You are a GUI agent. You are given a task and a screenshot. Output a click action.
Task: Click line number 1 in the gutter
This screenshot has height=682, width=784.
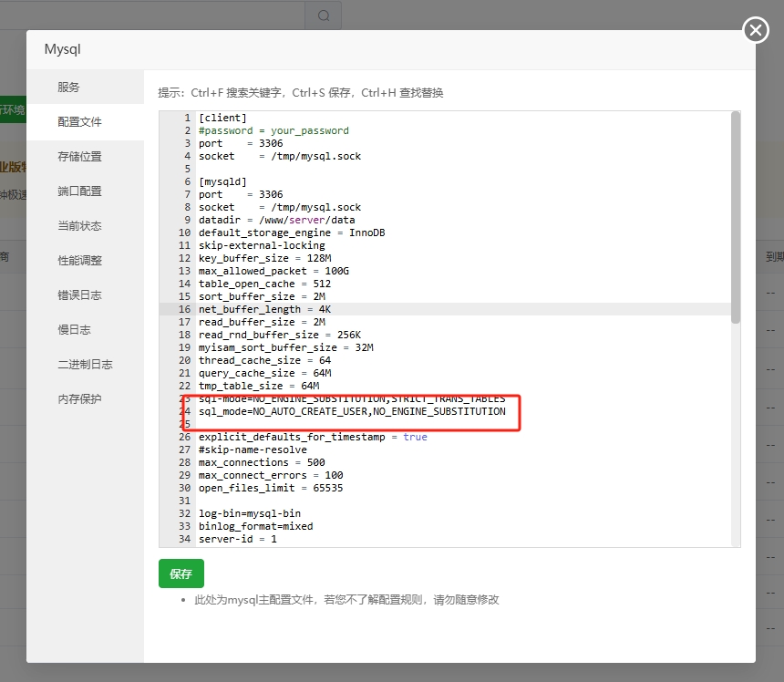[x=188, y=118]
